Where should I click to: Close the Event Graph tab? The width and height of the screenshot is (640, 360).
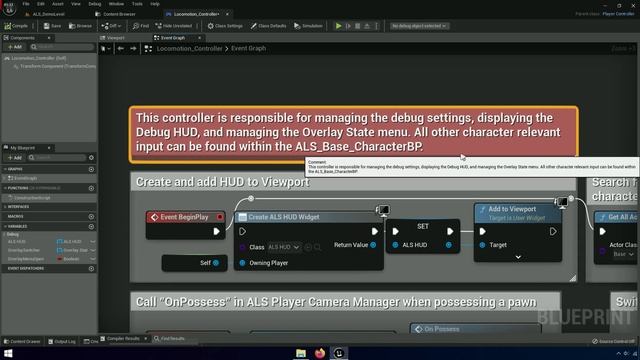coord(200,38)
